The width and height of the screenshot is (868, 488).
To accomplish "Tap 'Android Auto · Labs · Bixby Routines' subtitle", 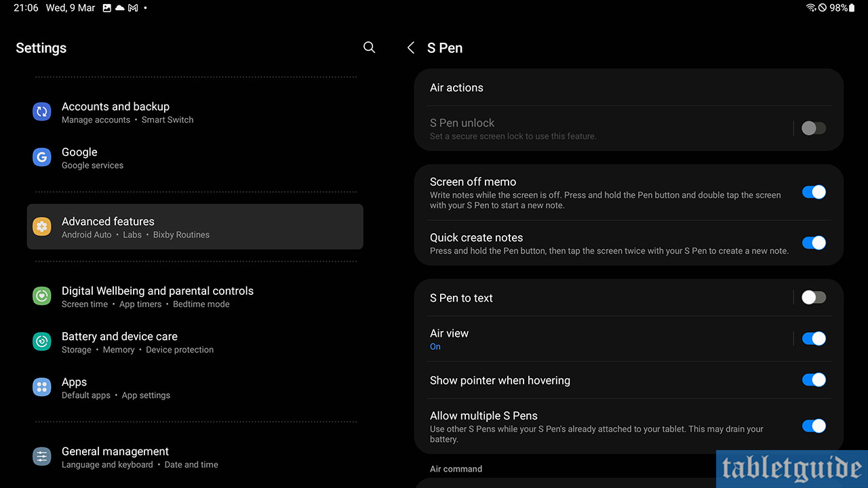I will point(136,235).
